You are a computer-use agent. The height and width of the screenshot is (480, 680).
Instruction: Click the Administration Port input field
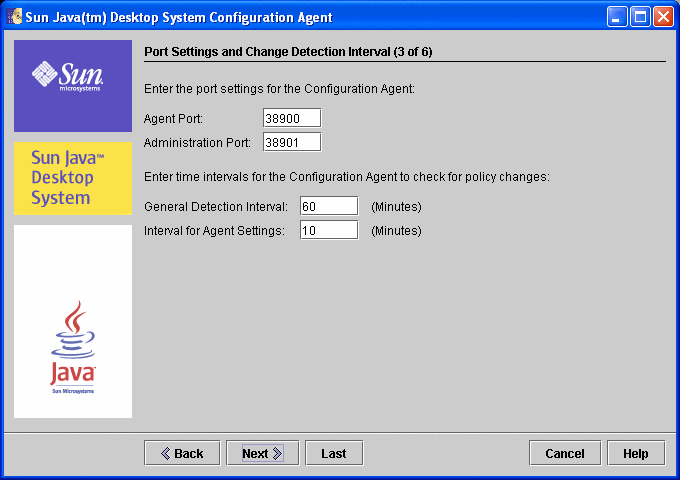[292, 142]
